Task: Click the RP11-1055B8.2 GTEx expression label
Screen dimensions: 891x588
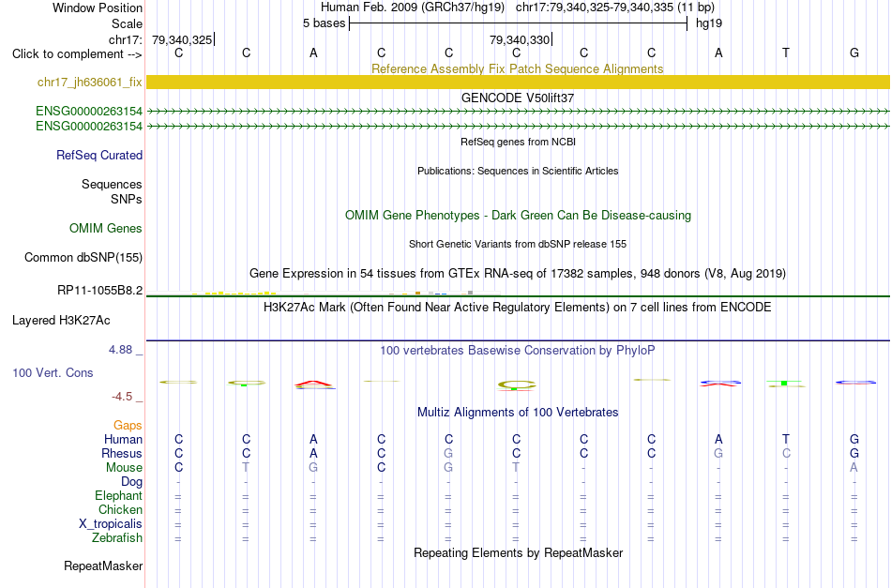Action: [100, 291]
